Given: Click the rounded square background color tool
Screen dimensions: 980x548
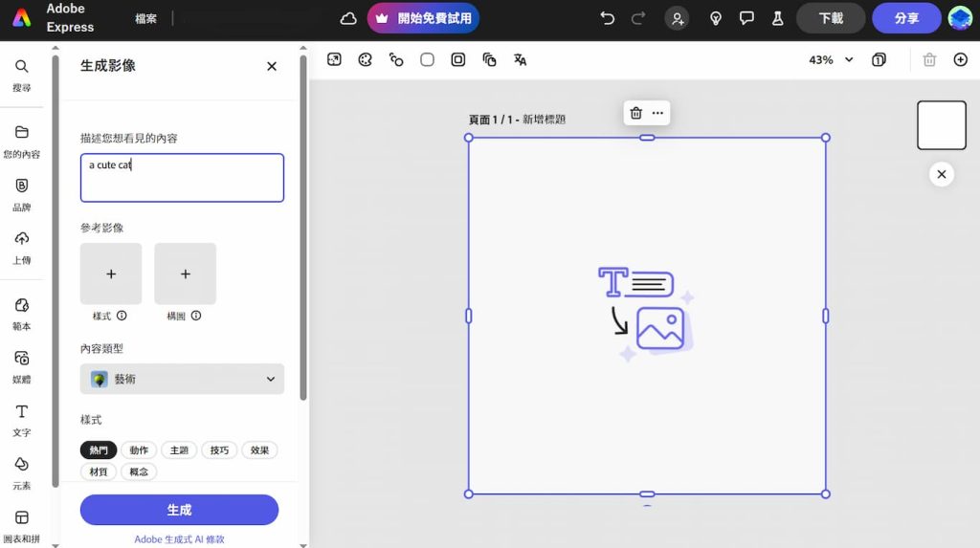Looking at the screenshot, I should pyautogui.click(x=427, y=59).
